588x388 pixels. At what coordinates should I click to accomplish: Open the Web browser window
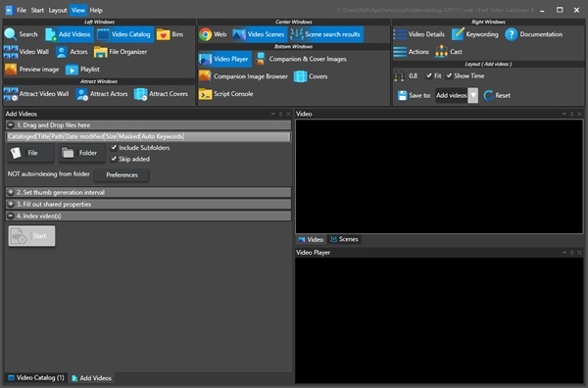tap(213, 34)
